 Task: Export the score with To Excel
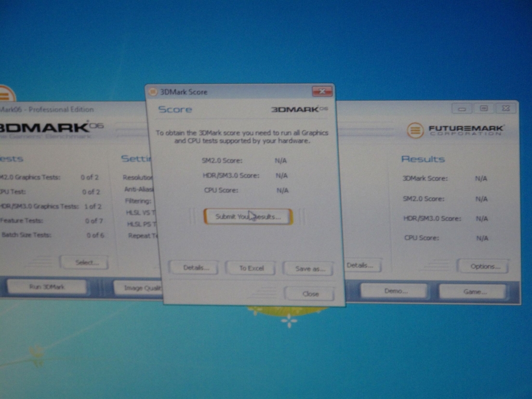point(251,268)
